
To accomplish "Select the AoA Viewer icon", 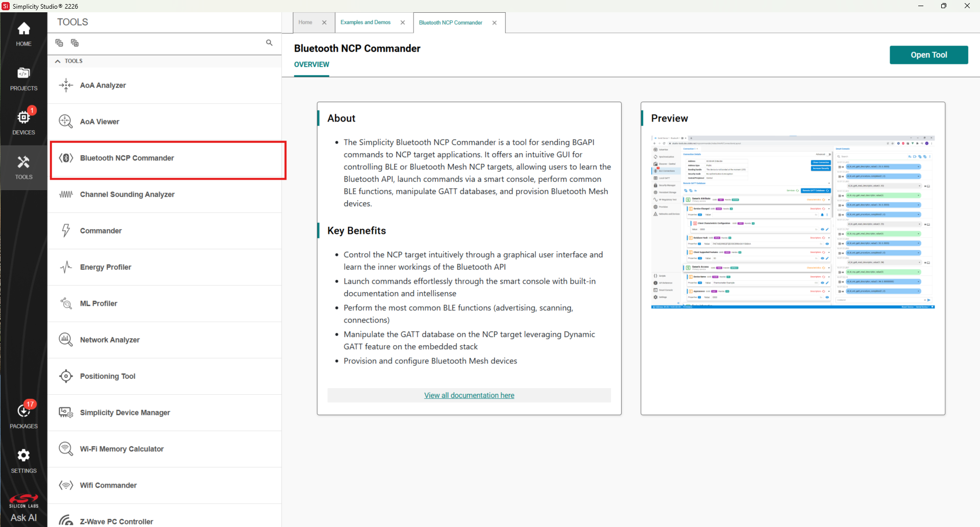I will pyautogui.click(x=66, y=122).
